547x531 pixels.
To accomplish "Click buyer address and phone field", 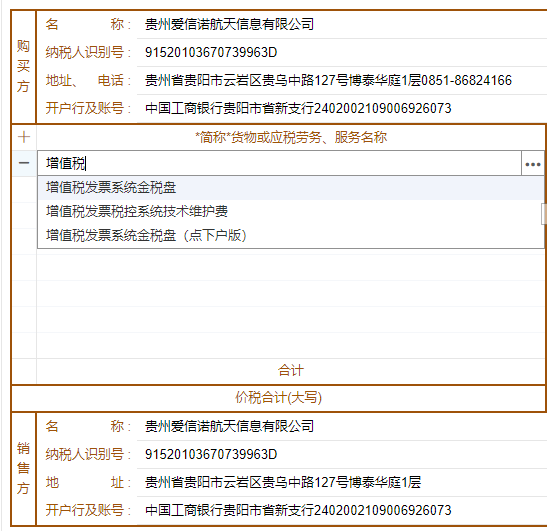I will (328, 81).
